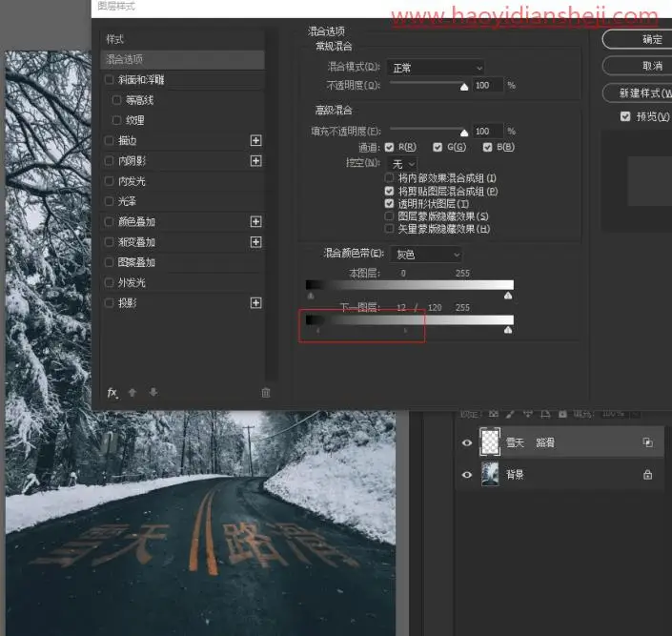Click lock image pixels brush icon
Screen dimensions: 672x636
point(510,414)
